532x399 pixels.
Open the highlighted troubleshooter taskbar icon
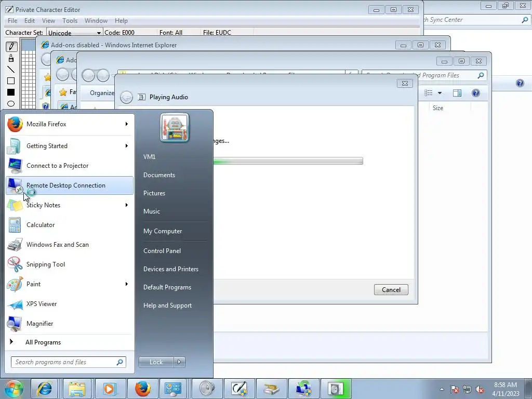(336, 389)
